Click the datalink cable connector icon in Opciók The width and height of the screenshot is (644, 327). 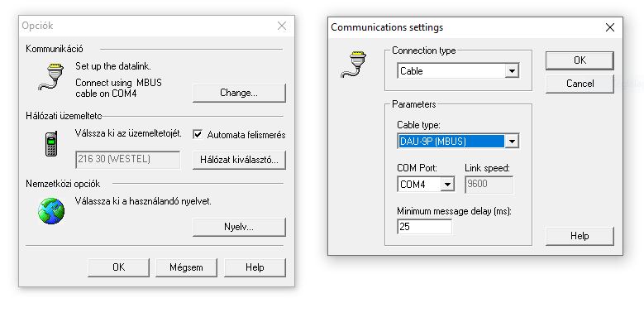pyautogui.click(x=51, y=77)
